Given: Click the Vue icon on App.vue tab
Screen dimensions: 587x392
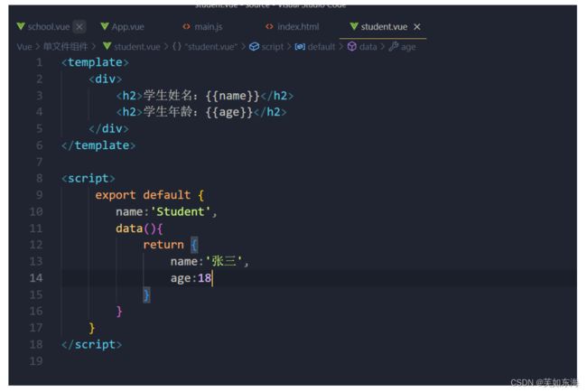Looking at the screenshot, I should (105, 26).
